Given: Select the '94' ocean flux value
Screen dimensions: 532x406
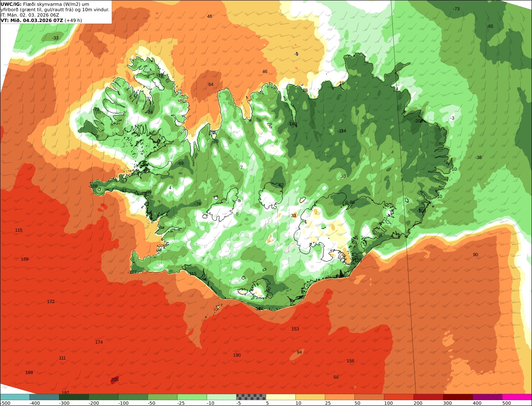Looking at the screenshot, I should coord(299,352).
